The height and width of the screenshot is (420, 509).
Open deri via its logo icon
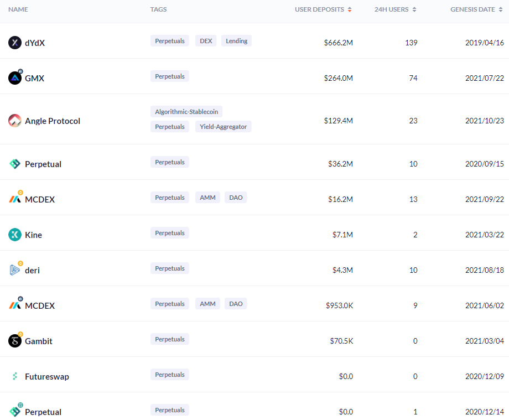coord(15,270)
